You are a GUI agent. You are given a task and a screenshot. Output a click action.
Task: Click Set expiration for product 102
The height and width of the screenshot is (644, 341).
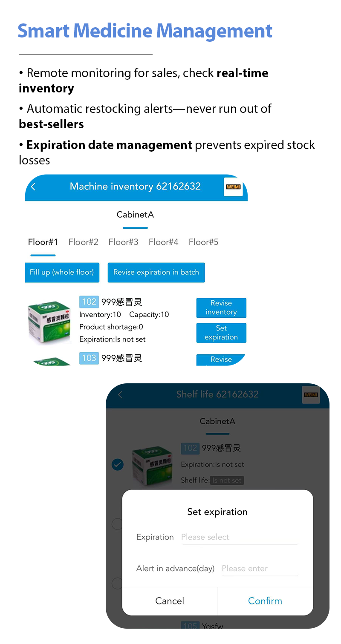(x=221, y=333)
